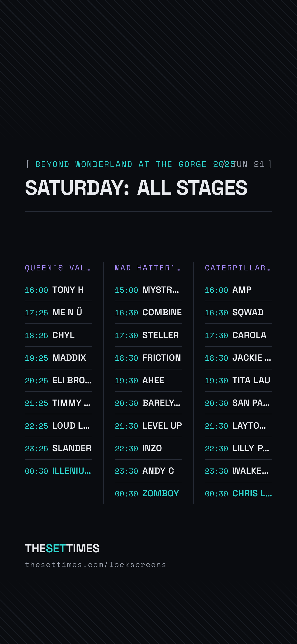This screenshot has width=297, height=644.
Task: Open the 00:30 CHRIS L… set entry
Action: tap(239, 493)
